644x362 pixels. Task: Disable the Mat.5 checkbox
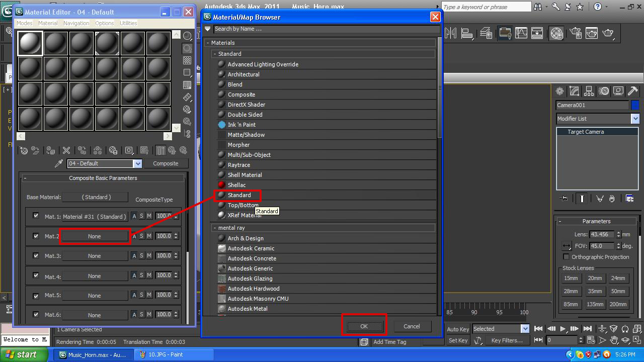point(35,295)
